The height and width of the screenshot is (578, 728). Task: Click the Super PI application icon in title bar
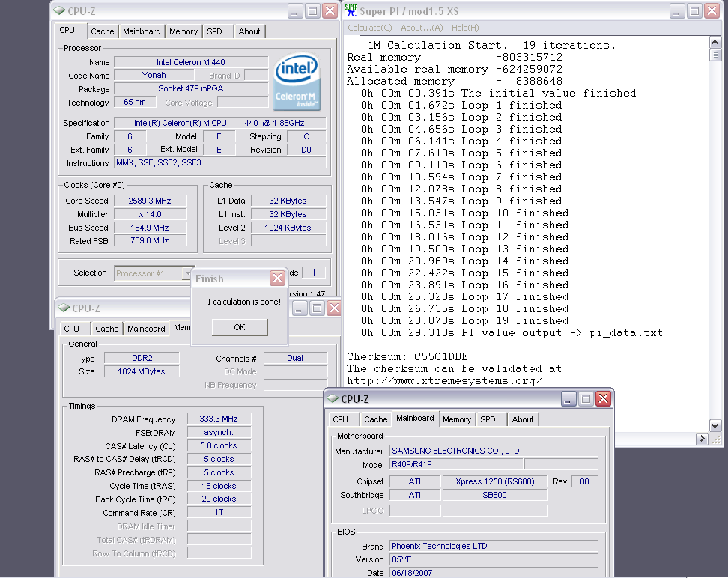click(351, 10)
